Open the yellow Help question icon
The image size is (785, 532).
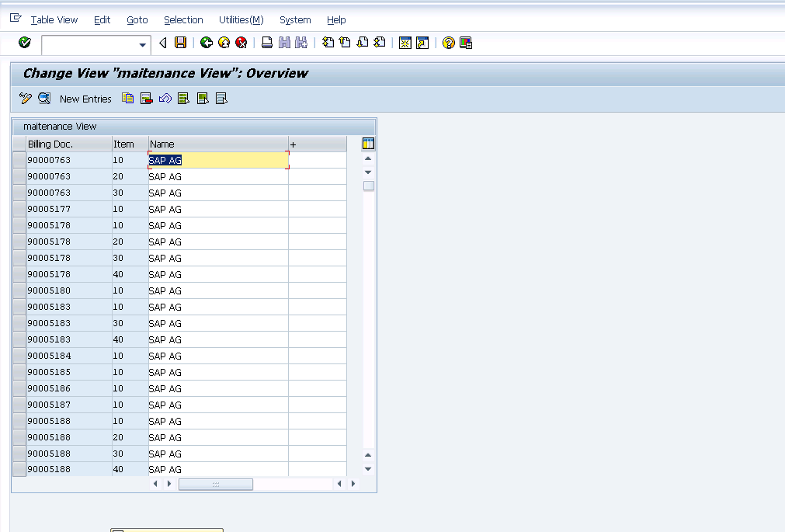[x=449, y=43]
